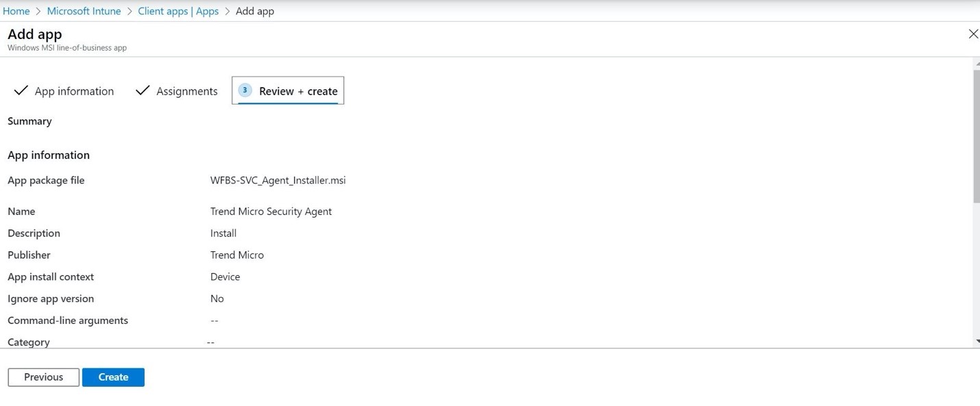The width and height of the screenshot is (980, 406).
Task: Click the Description value Install
Action: (x=223, y=233)
